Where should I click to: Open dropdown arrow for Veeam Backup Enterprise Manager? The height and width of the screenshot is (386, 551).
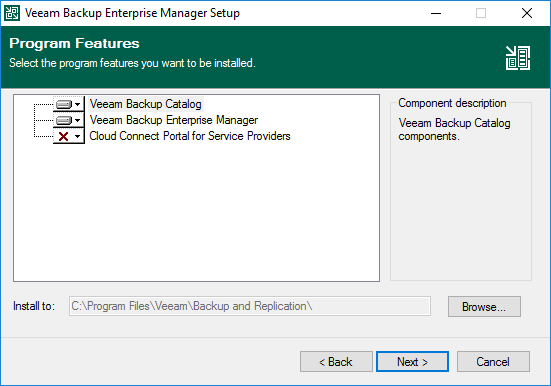point(78,121)
